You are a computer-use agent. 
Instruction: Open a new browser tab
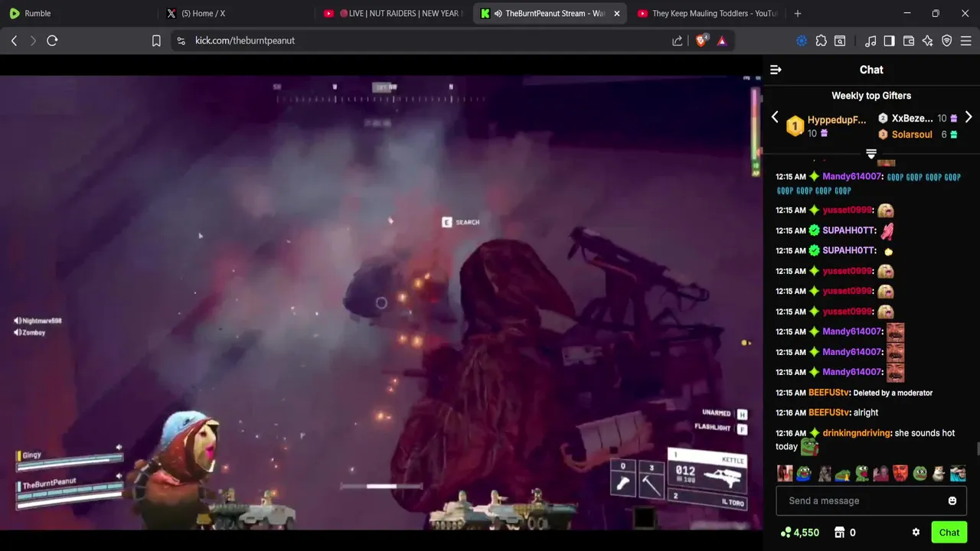798,13
